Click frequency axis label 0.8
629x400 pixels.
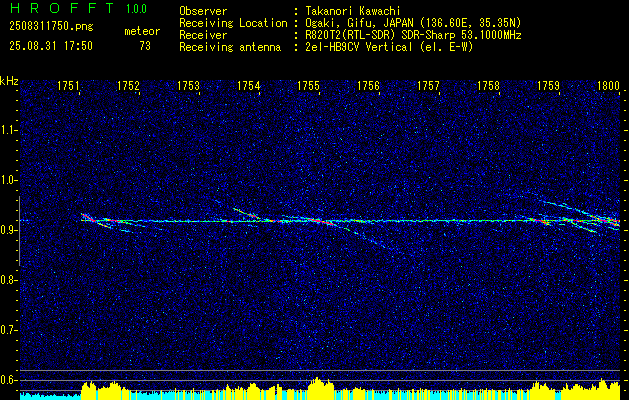8,280
